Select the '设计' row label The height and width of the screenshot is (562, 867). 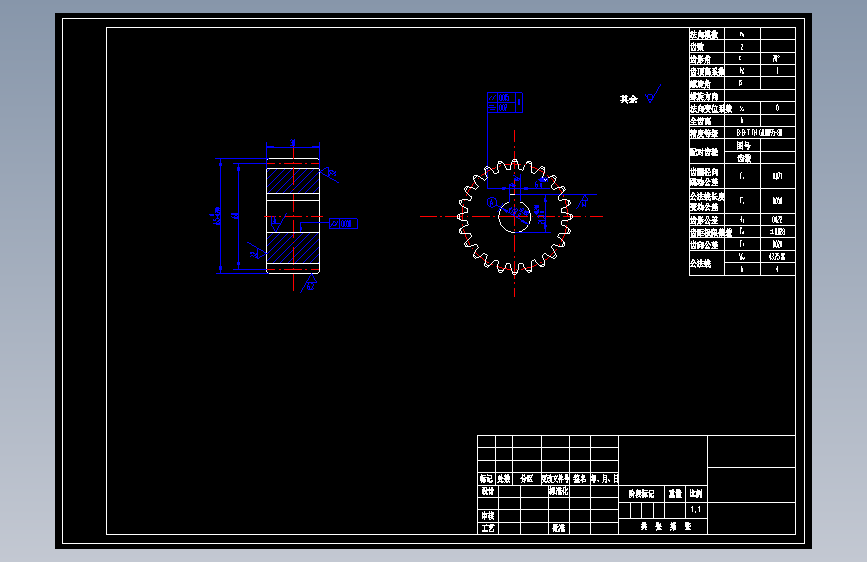pyautogui.click(x=488, y=491)
